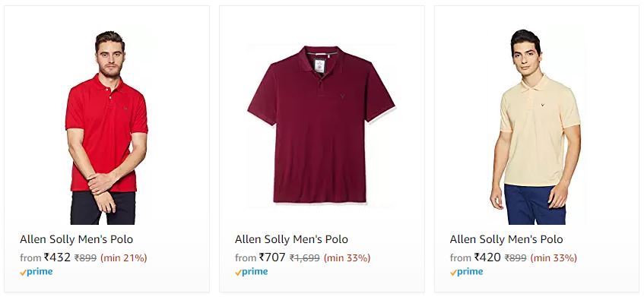Viewport: 644px width, 297px height.
Task: Open the maroon polo shirt product image
Action: pyautogui.click(x=321, y=125)
